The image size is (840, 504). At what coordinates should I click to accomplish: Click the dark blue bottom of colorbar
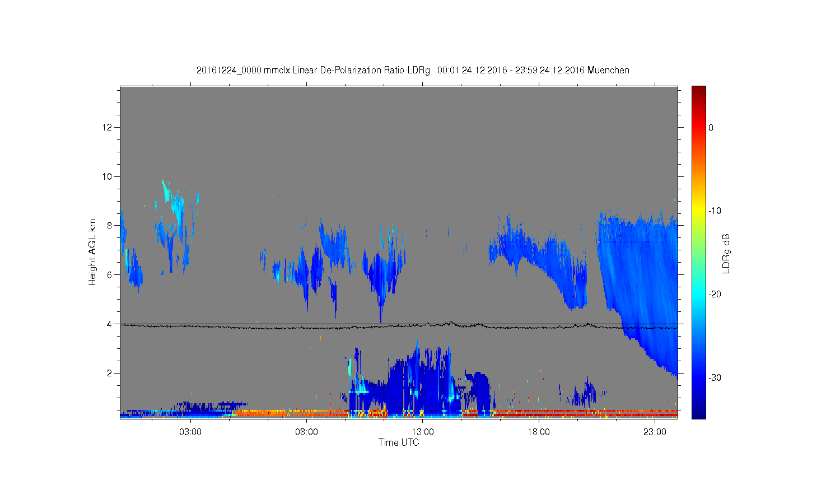[x=699, y=413]
